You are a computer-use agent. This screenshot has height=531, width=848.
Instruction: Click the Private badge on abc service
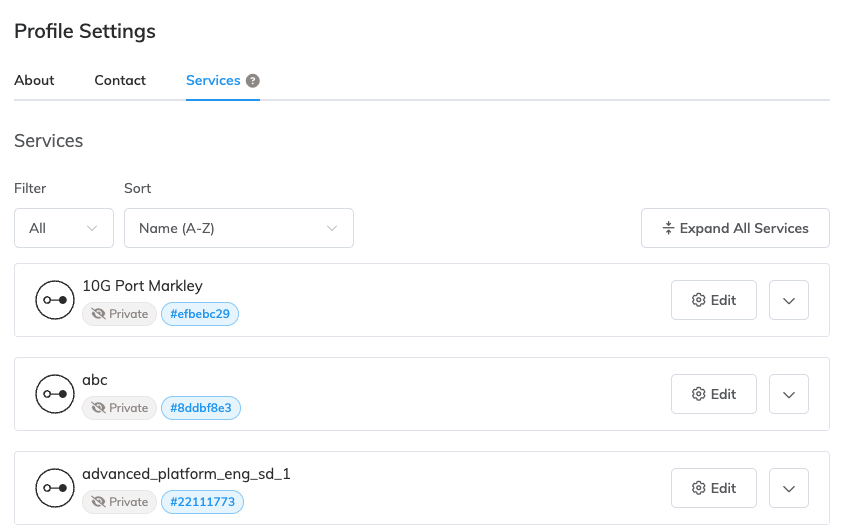(x=119, y=408)
